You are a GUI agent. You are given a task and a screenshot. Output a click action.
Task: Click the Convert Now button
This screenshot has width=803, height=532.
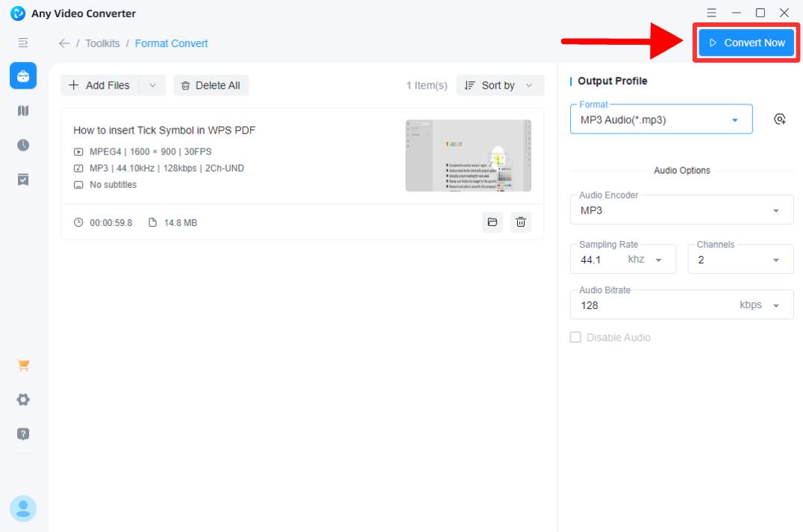click(746, 43)
